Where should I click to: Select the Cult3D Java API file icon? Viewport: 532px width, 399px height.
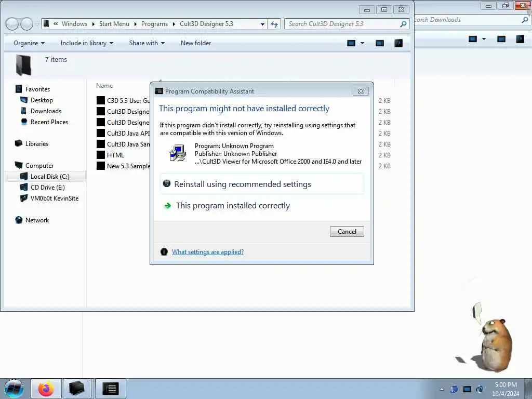(x=101, y=133)
